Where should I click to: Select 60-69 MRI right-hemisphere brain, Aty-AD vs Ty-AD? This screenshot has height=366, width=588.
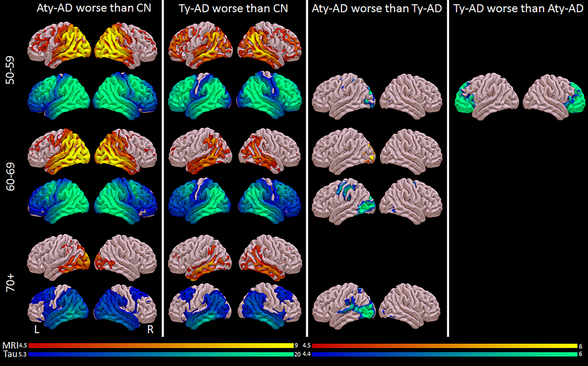(x=411, y=152)
